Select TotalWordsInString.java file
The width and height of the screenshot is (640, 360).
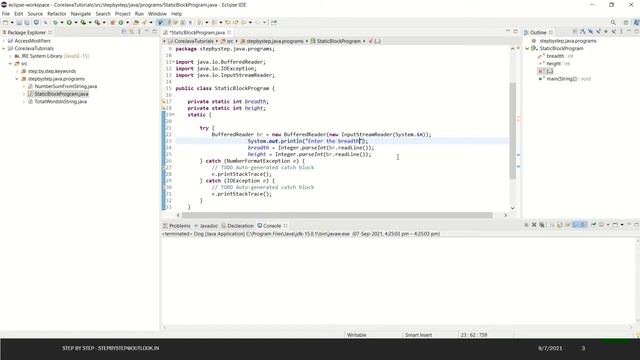pos(60,101)
